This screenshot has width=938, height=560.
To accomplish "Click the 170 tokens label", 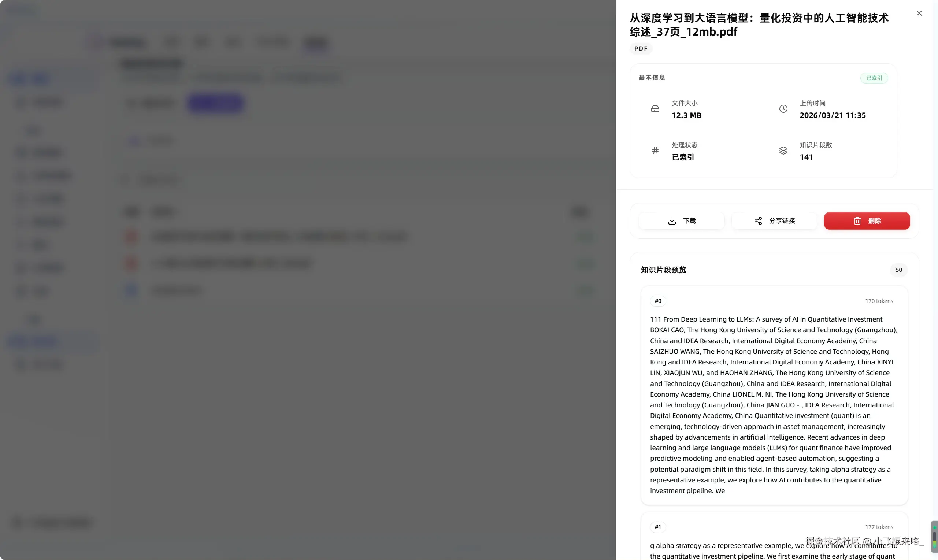I will (x=879, y=301).
